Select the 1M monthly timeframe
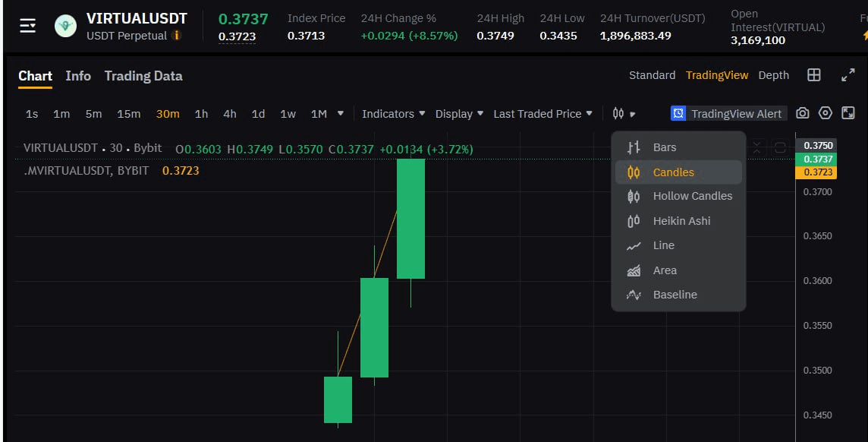868x442 pixels. pyautogui.click(x=319, y=114)
